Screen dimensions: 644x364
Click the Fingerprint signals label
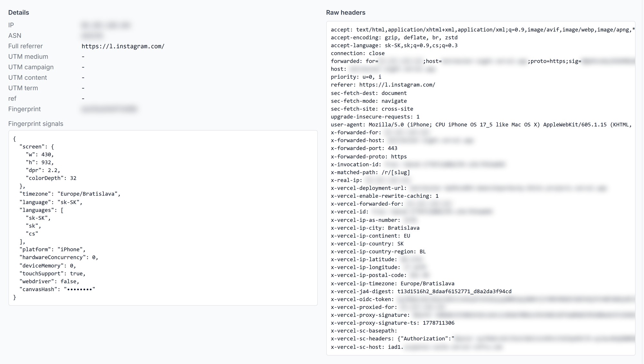(36, 124)
